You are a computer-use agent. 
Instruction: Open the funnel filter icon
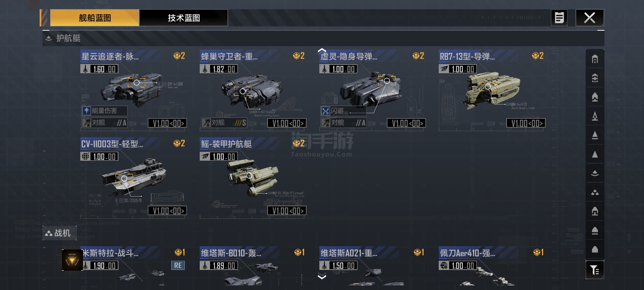[x=595, y=270]
